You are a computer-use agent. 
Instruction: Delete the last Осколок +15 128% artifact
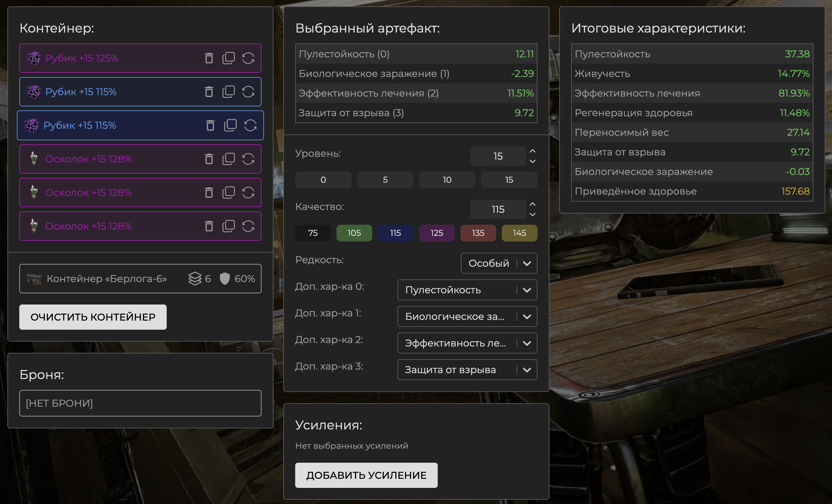(x=209, y=226)
